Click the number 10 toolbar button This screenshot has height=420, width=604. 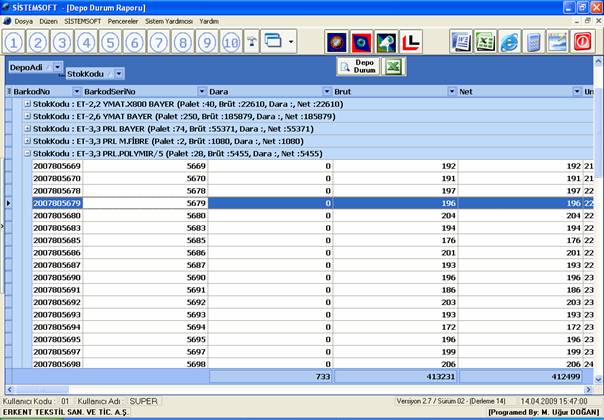230,42
